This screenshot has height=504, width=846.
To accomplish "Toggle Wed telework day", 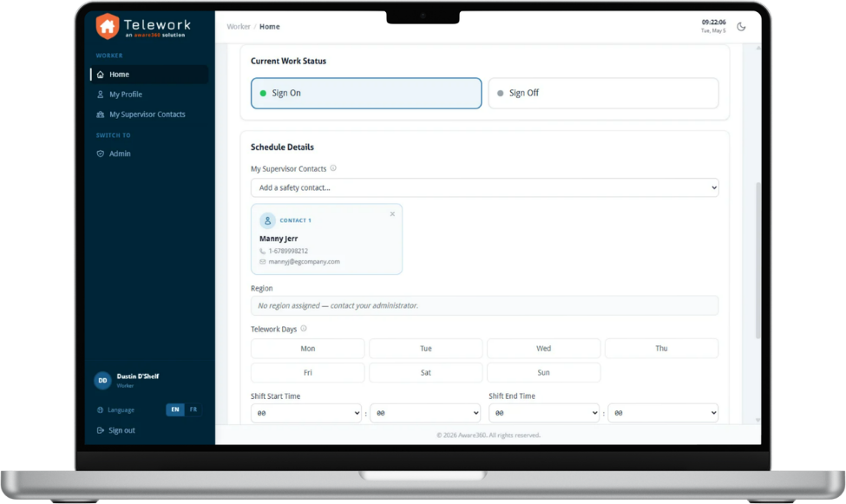I will point(544,349).
